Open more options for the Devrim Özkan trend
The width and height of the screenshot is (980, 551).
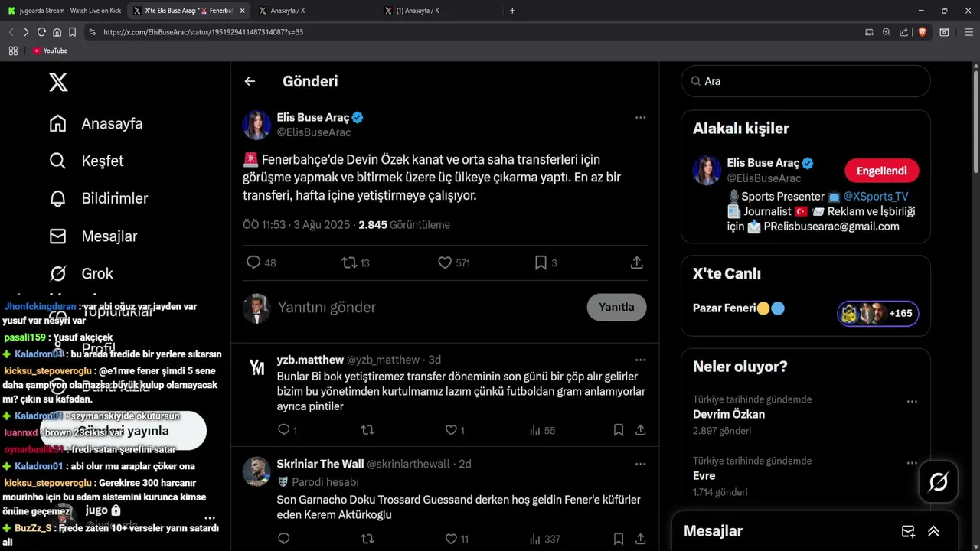point(912,402)
